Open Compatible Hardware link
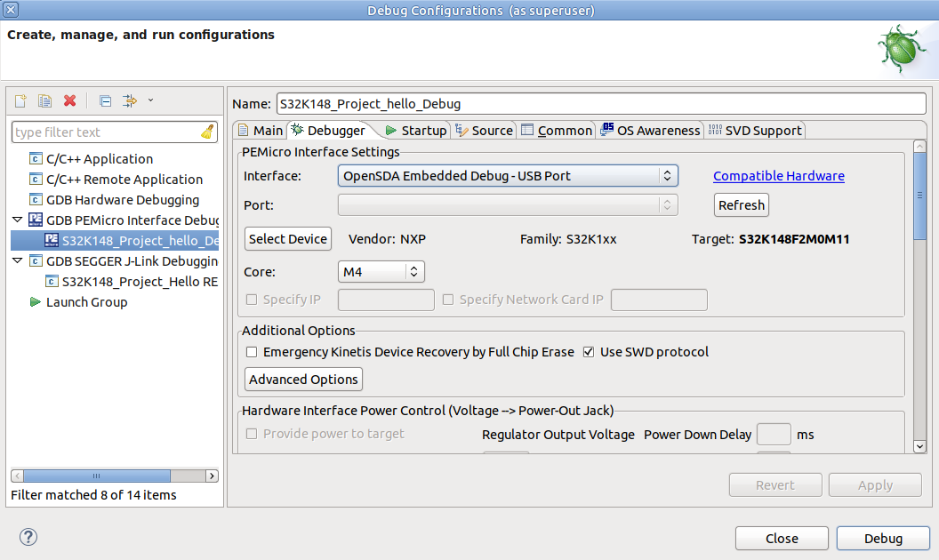 (x=778, y=176)
